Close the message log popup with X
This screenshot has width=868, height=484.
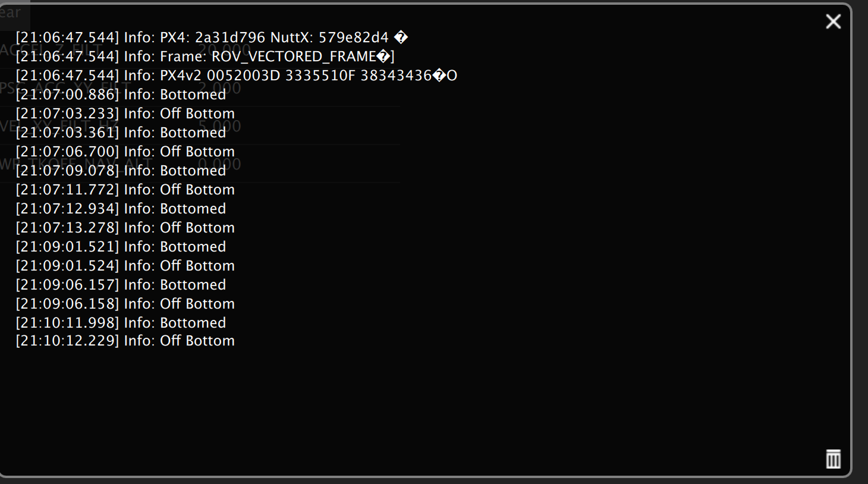click(x=833, y=22)
